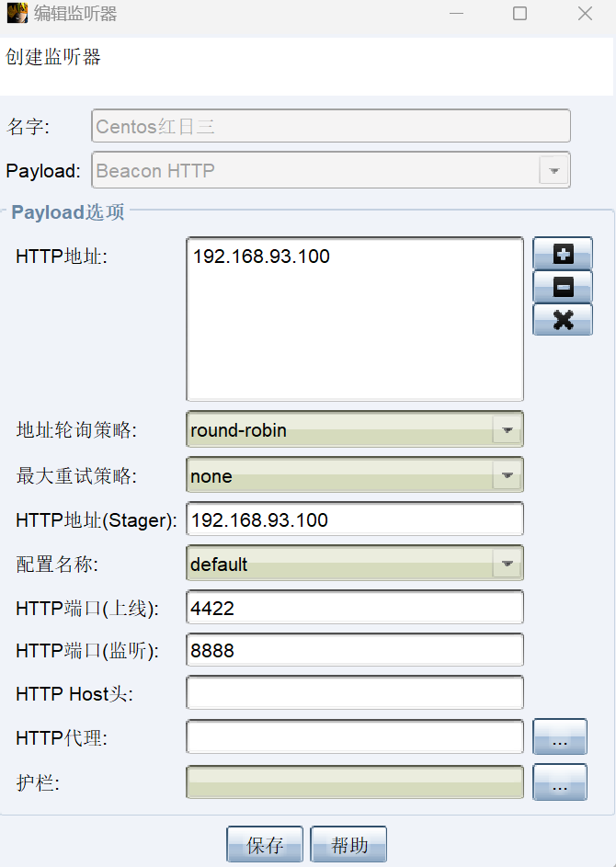Expand the 地址轮询策略 round-robin dropdown
Screen dimensions: 616x867
[x=507, y=429]
